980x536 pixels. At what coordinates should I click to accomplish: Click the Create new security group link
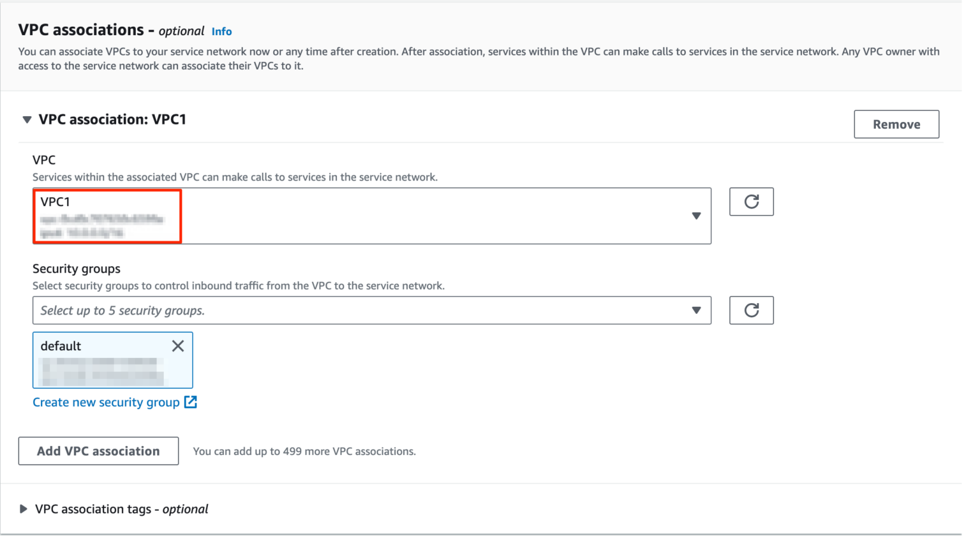click(x=105, y=402)
